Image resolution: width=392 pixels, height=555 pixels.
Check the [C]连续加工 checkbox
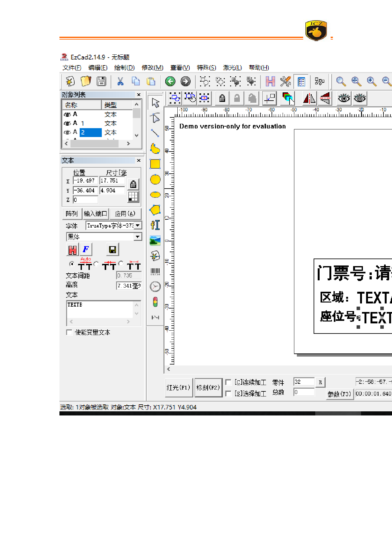(228, 382)
